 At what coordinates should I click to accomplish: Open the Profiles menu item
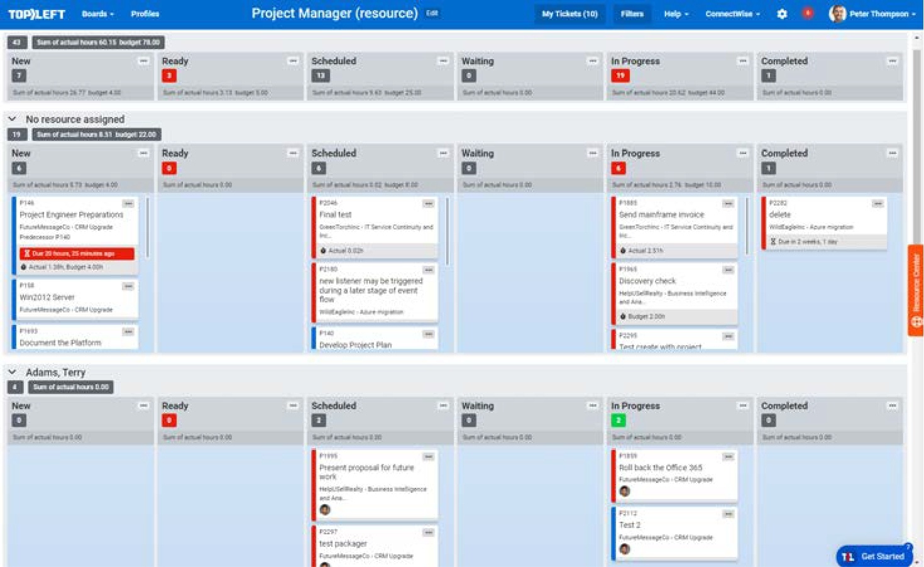point(145,14)
